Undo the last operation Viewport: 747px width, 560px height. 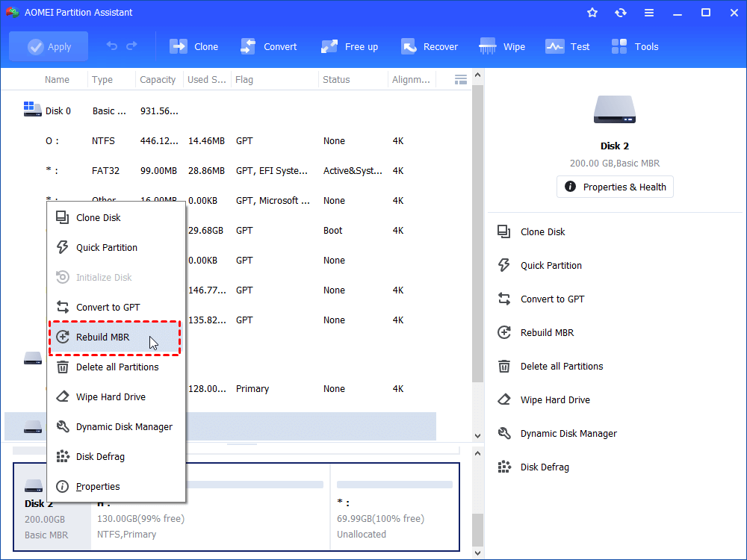point(112,46)
